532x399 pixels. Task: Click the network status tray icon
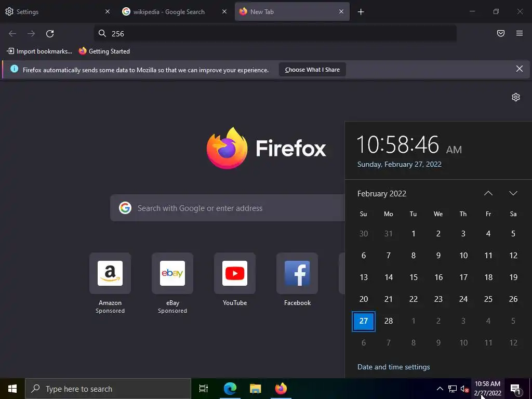pyautogui.click(x=453, y=389)
